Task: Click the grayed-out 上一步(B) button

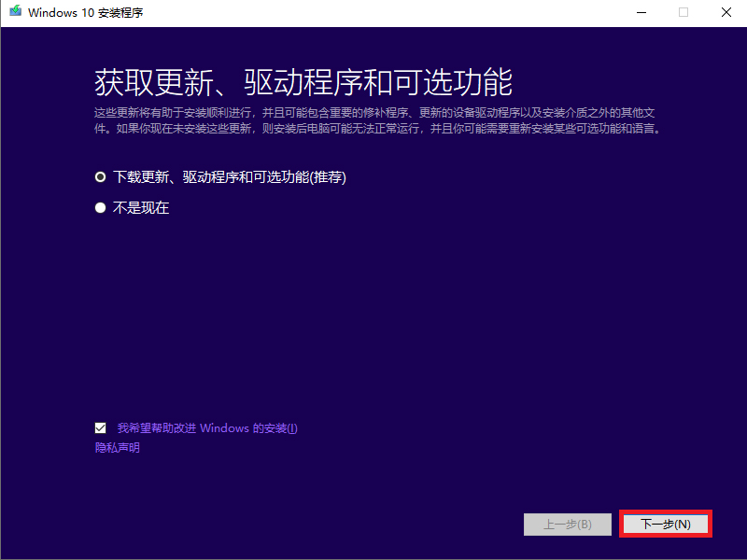Action: click(567, 524)
